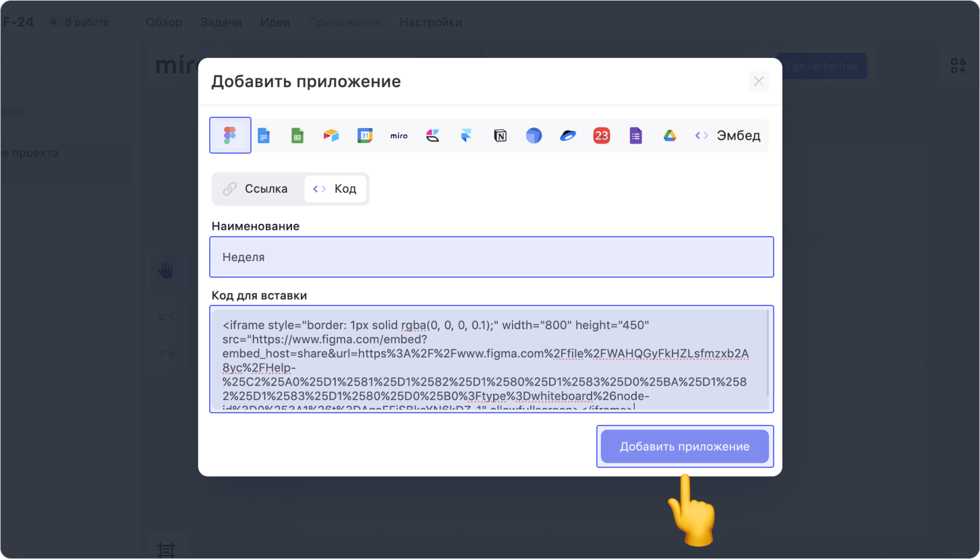The width and height of the screenshot is (980, 559).
Task: Click the frame tool icon in Miro
Action: [x=165, y=550]
